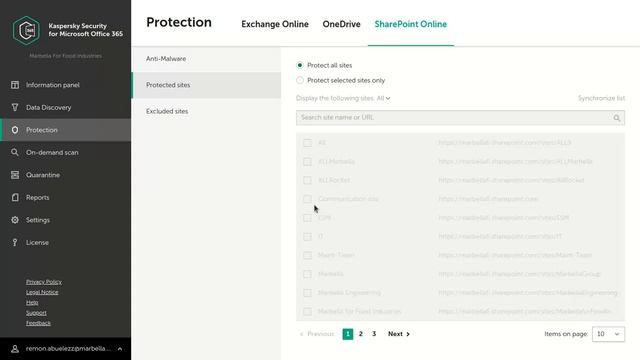Open Information panel in sidebar
Image resolution: width=640 pixels, height=360 pixels.
(x=65, y=85)
